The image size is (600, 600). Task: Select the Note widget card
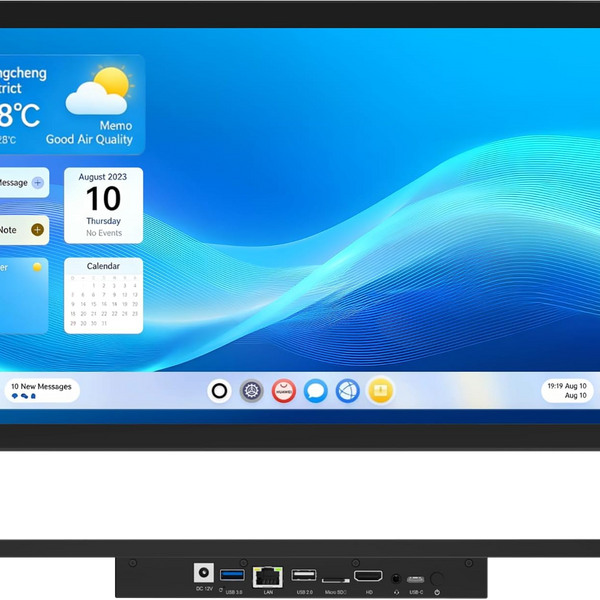click(24, 230)
